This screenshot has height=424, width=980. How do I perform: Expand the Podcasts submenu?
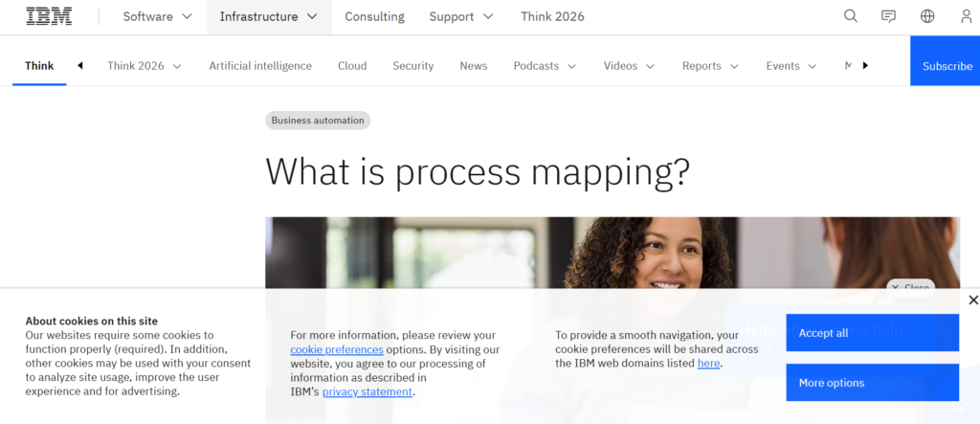[545, 66]
